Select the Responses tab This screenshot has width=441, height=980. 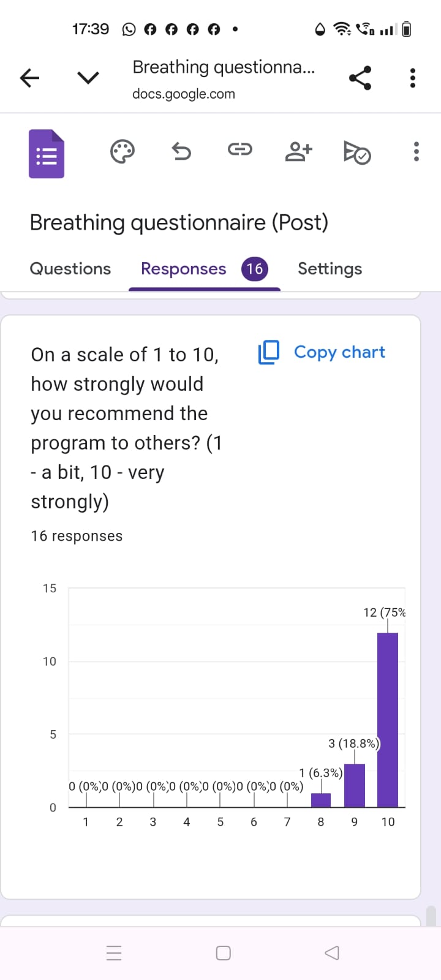coord(184,269)
